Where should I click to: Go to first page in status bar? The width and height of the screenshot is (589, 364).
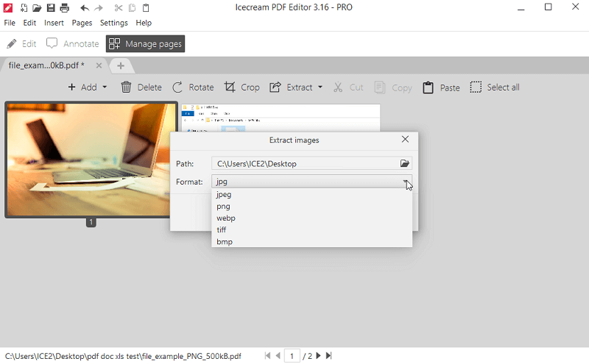pyautogui.click(x=267, y=355)
